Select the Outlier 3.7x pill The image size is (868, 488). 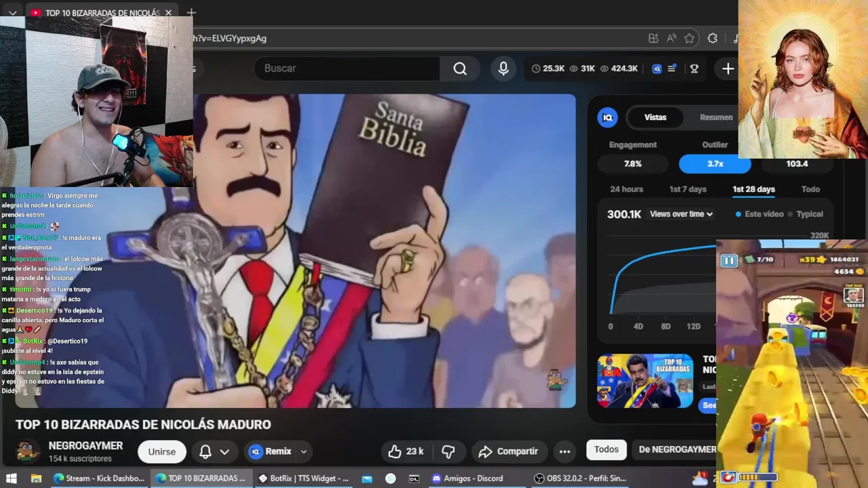[715, 164]
